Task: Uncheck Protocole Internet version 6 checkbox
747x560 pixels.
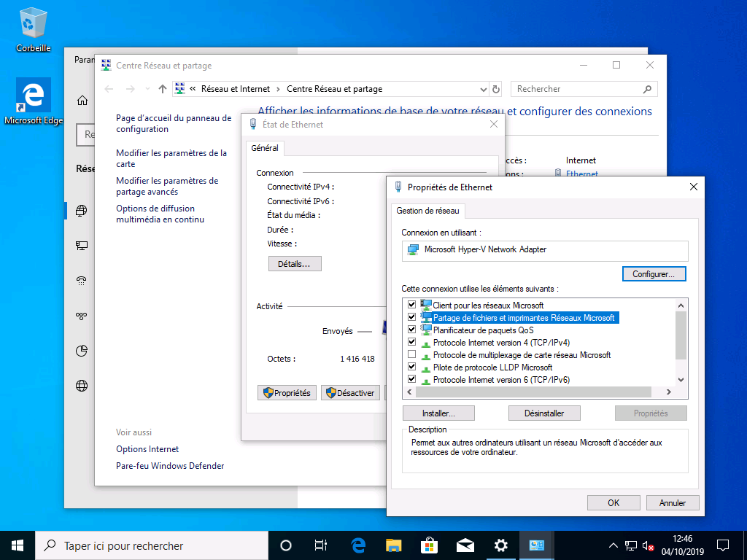Action: click(412, 379)
